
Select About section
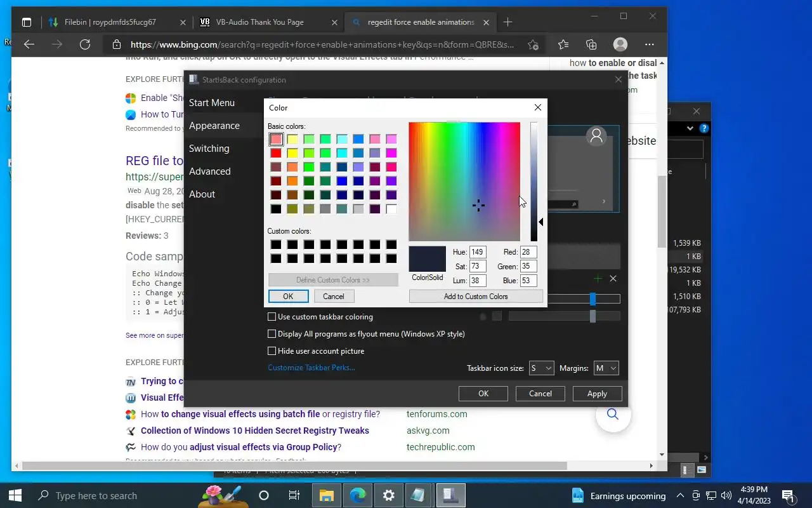click(x=202, y=194)
